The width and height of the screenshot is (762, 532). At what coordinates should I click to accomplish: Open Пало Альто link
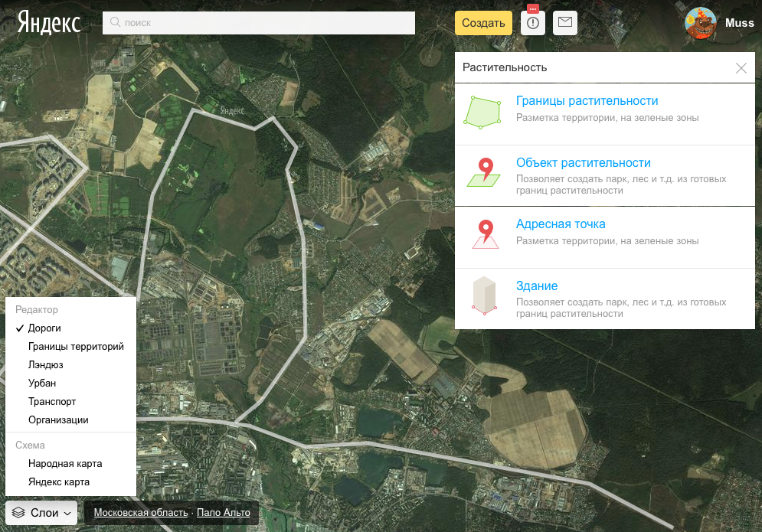[223, 513]
